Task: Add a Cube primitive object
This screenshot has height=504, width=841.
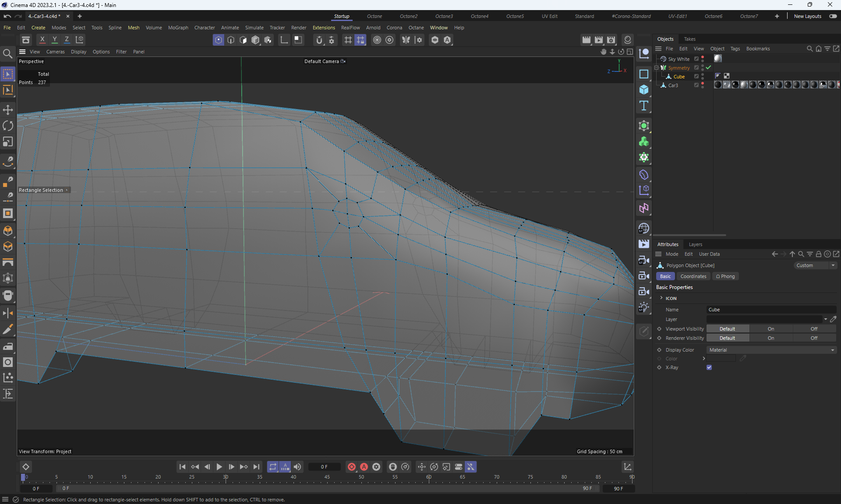Action: coord(643,90)
